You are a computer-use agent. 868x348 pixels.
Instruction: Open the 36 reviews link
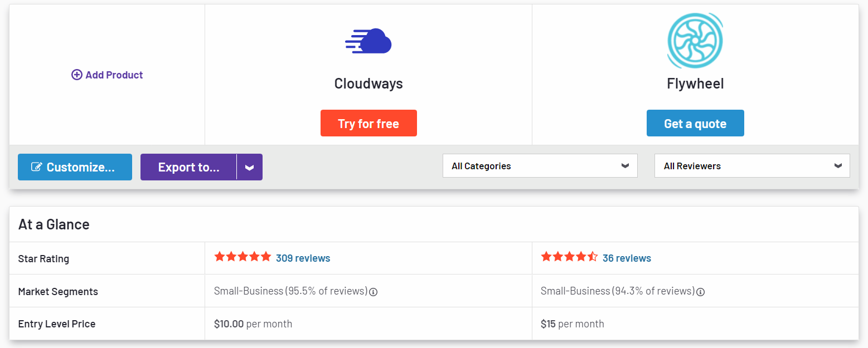coord(627,258)
